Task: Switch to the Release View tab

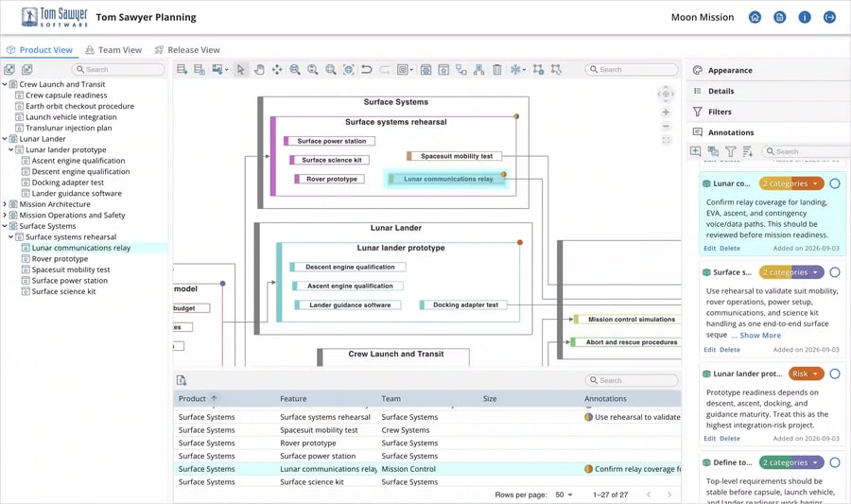Action: pos(187,50)
